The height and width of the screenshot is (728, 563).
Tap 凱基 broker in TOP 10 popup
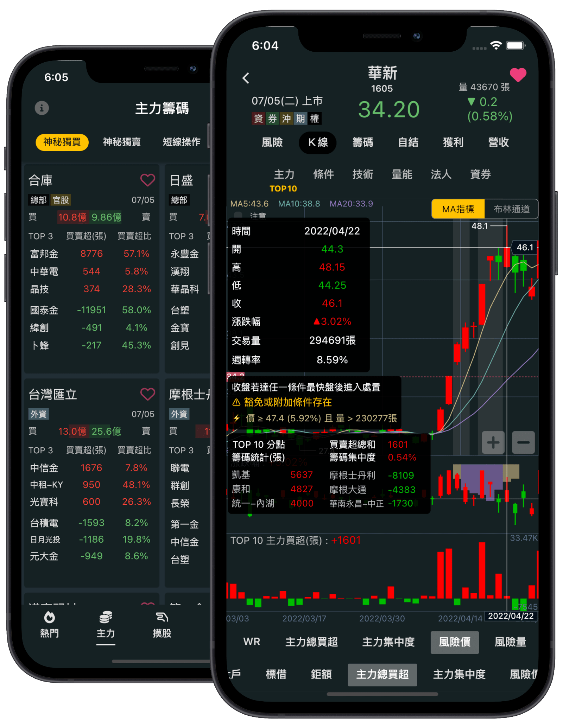(x=241, y=475)
